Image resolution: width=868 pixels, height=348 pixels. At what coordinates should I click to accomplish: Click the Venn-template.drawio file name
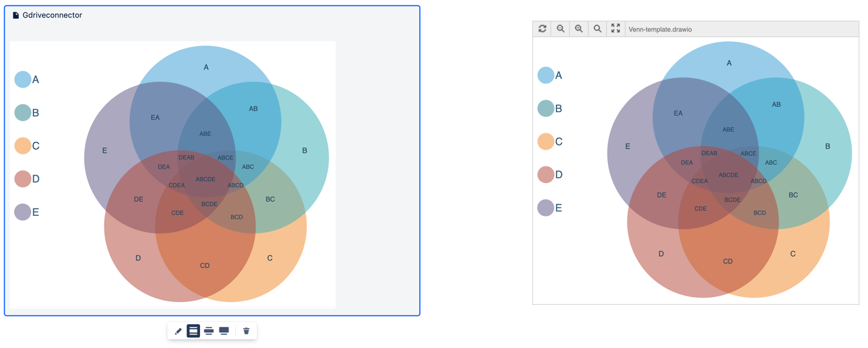pyautogui.click(x=660, y=29)
